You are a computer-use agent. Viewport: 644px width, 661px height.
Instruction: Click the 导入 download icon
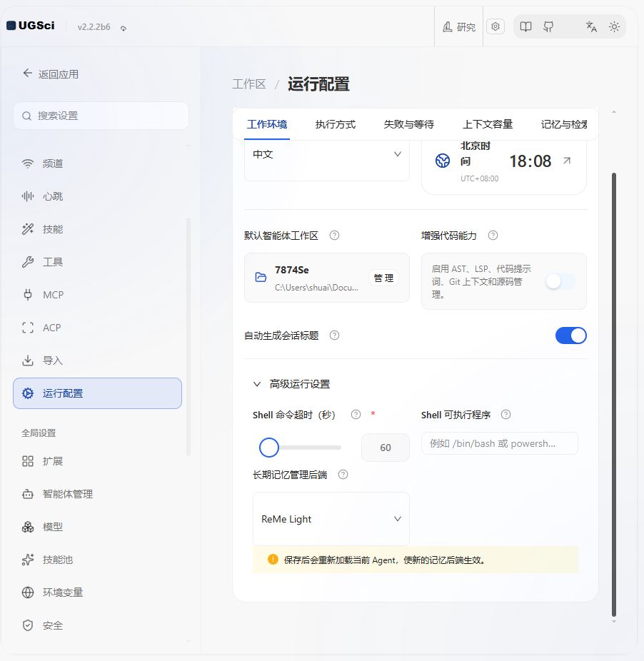(27, 360)
